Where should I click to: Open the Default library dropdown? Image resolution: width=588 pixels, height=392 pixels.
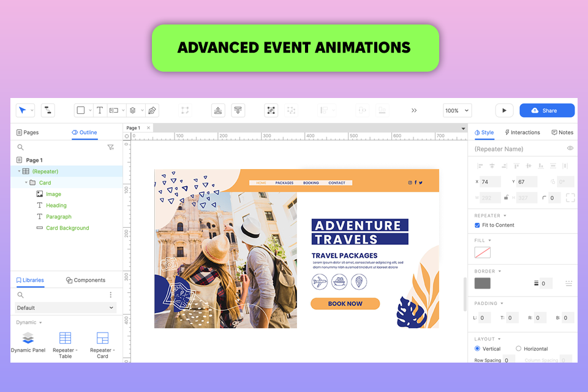pyautogui.click(x=66, y=307)
